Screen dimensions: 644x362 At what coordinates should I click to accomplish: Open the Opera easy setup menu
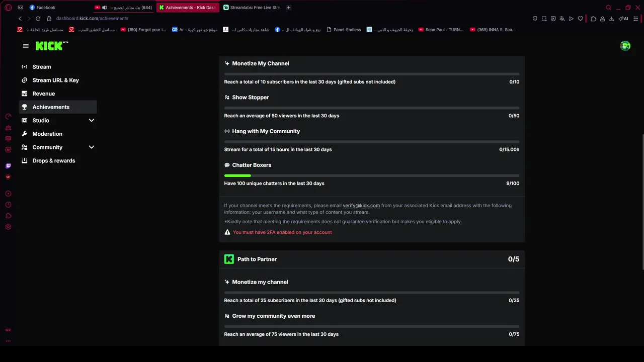point(636,19)
